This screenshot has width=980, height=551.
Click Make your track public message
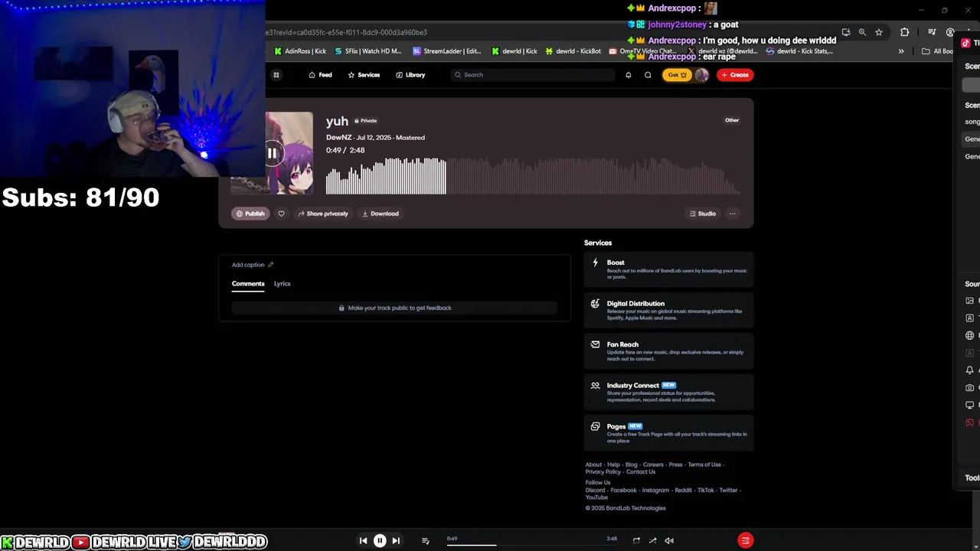(395, 308)
